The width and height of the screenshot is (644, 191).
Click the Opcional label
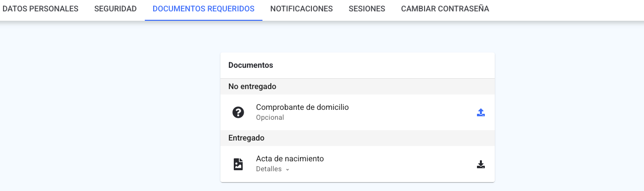point(270,118)
